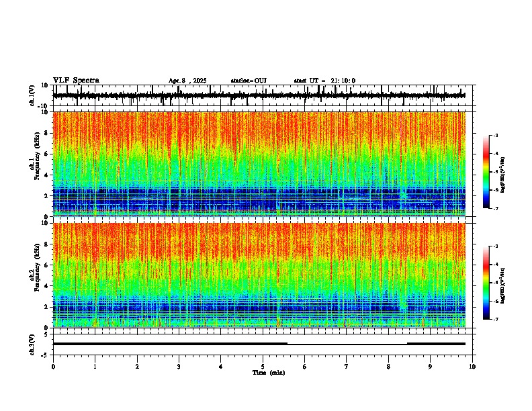Click the ch.2 "Frequency (kHz)" axis label

[x=38, y=267]
